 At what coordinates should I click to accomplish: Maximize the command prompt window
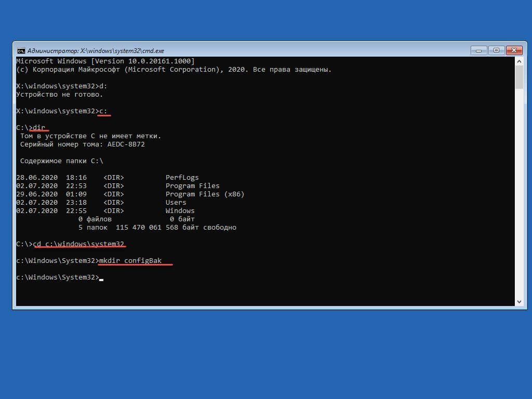tap(496, 50)
